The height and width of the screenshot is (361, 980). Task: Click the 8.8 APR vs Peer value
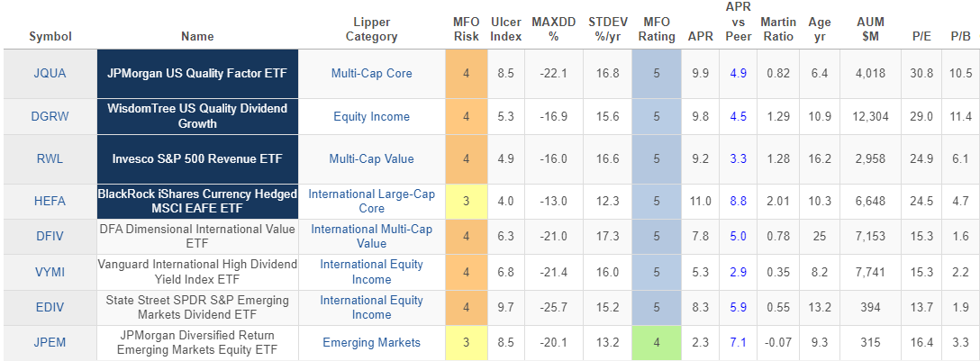738,201
